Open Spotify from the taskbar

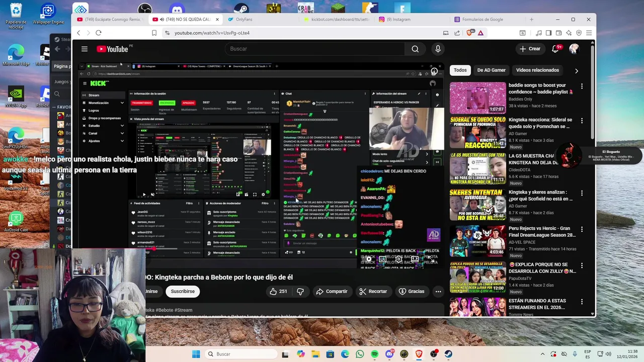(375, 354)
